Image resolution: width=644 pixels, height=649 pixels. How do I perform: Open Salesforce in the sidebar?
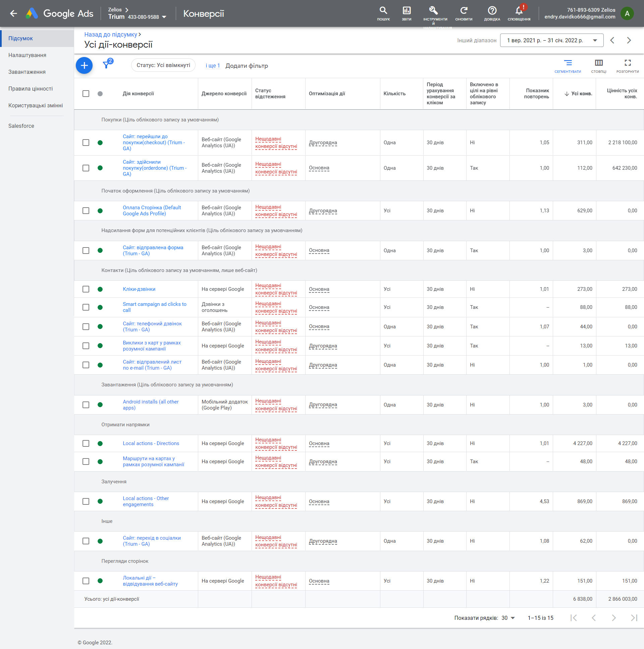point(37,126)
